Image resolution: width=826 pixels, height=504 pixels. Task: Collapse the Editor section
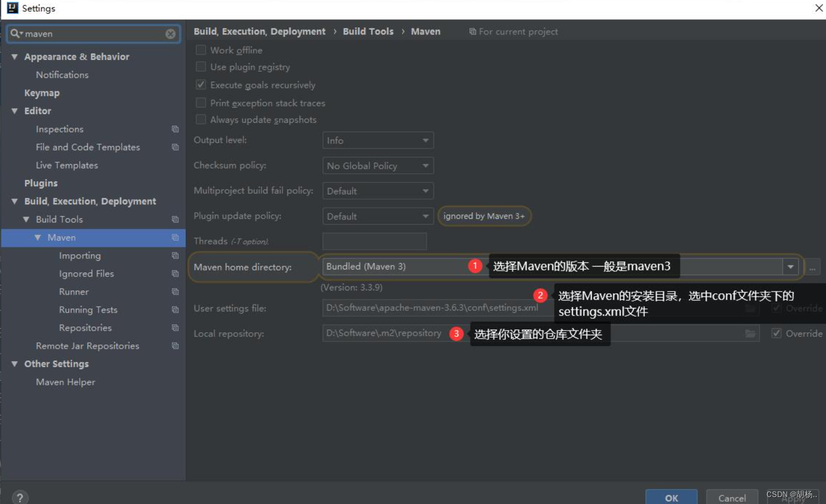coord(15,111)
